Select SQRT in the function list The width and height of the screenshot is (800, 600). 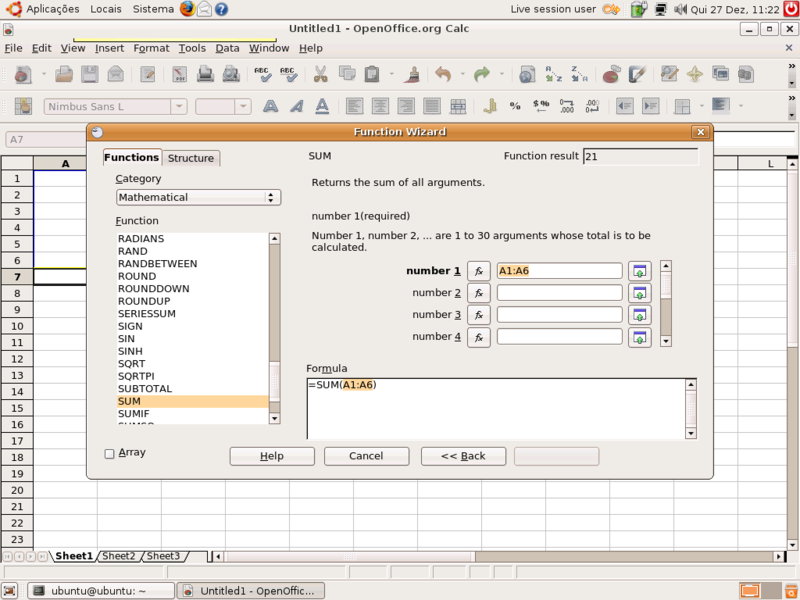pos(193,364)
